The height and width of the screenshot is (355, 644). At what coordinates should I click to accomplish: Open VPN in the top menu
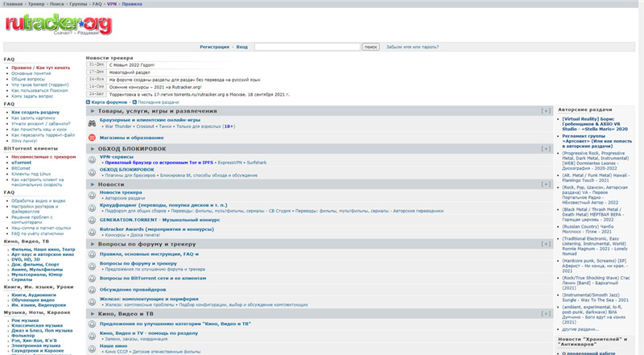[x=112, y=4]
